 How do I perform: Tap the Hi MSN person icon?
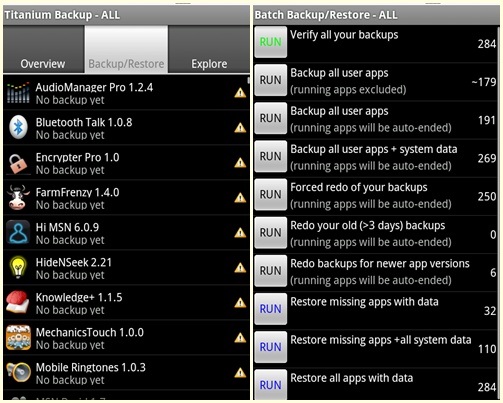pyautogui.click(x=18, y=233)
